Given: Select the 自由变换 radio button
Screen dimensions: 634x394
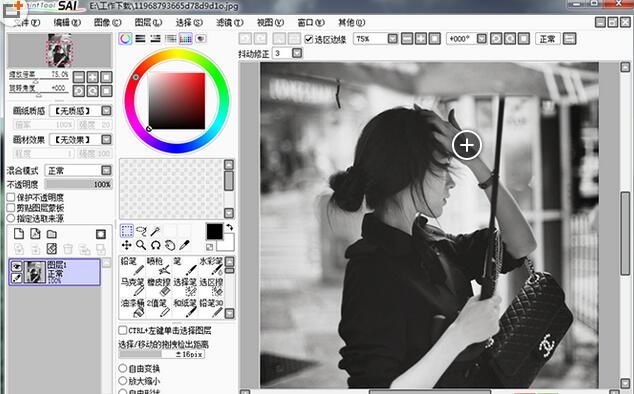Looking at the screenshot, I should click(x=123, y=368).
